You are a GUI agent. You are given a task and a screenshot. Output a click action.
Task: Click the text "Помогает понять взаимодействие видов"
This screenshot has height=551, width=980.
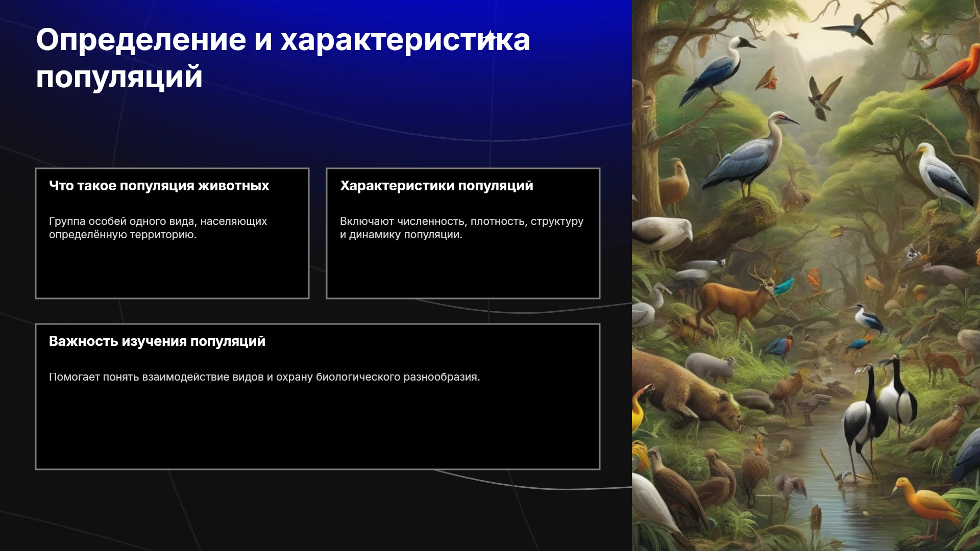[x=155, y=377]
